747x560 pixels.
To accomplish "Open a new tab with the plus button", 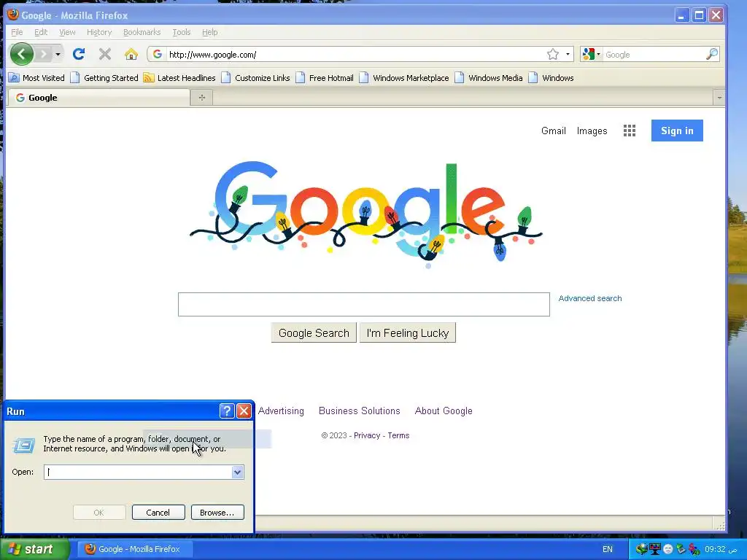I will pos(202,98).
